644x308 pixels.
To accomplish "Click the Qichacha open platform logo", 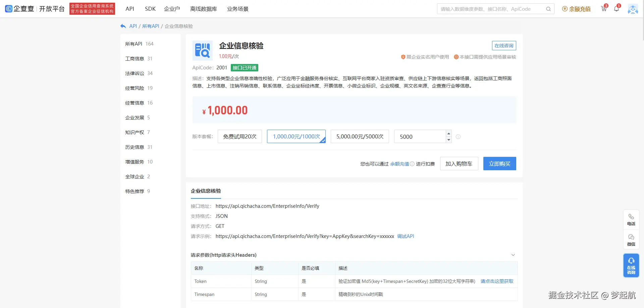I will tap(35, 9).
